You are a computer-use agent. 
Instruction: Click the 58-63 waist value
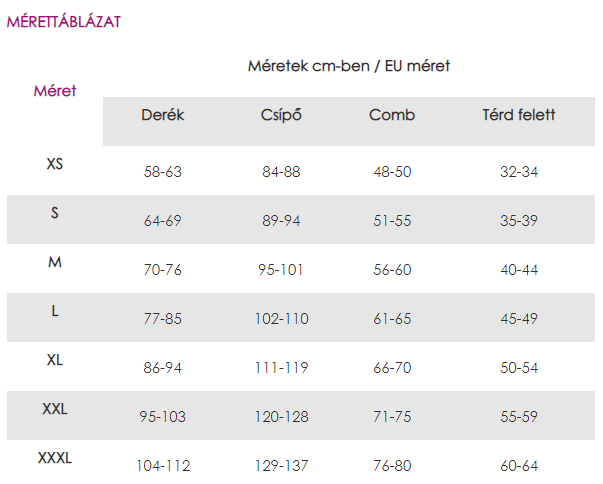163,171
